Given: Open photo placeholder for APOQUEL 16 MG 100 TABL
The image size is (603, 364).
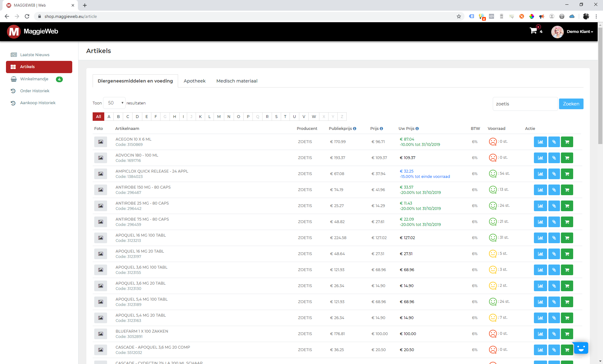Looking at the screenshot, I should pyautogui.click(x=100, y=238).
